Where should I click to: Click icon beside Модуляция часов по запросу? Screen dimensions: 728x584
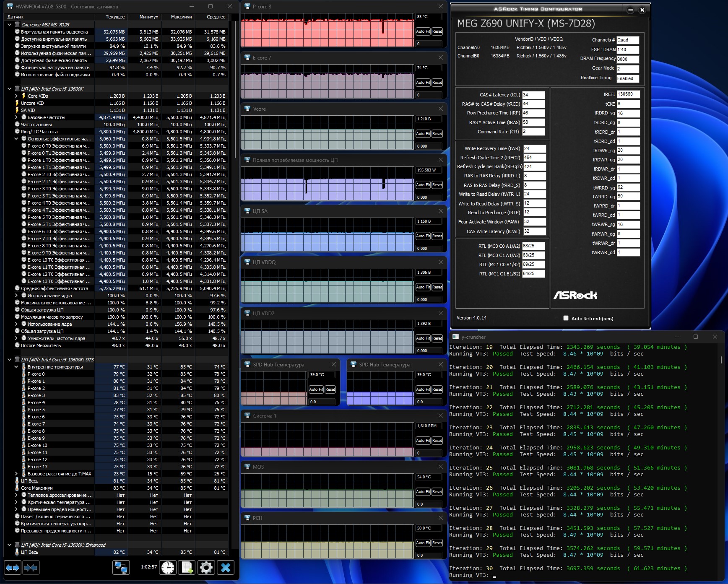[x=17, y=317]
